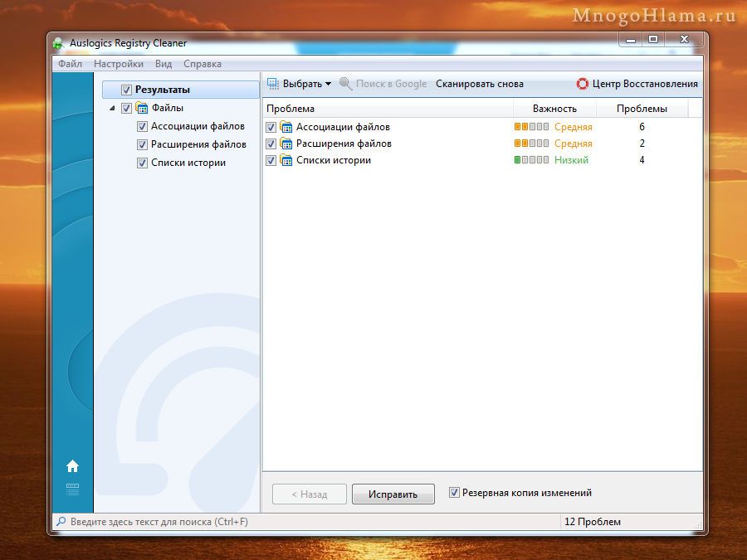Viewport: 747px width, 560px height.
Task: Click Сканировать снова in toolbar
Action: (479, 84)
